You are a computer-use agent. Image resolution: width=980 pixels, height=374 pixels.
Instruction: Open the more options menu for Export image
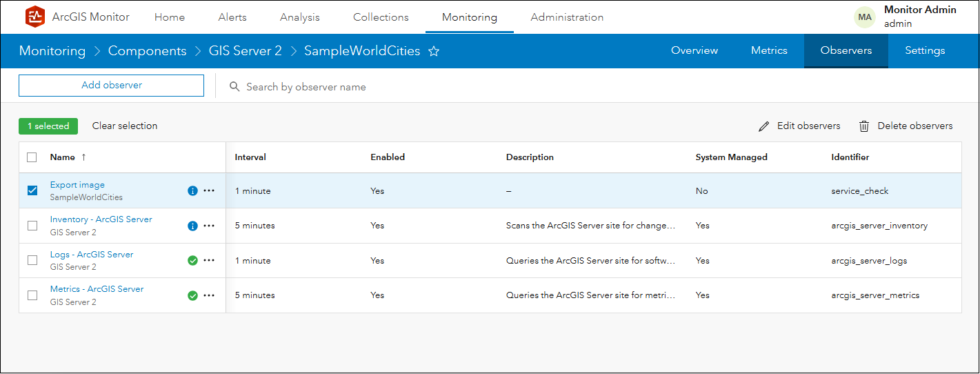pyautogui.click(x=209, y=191)
